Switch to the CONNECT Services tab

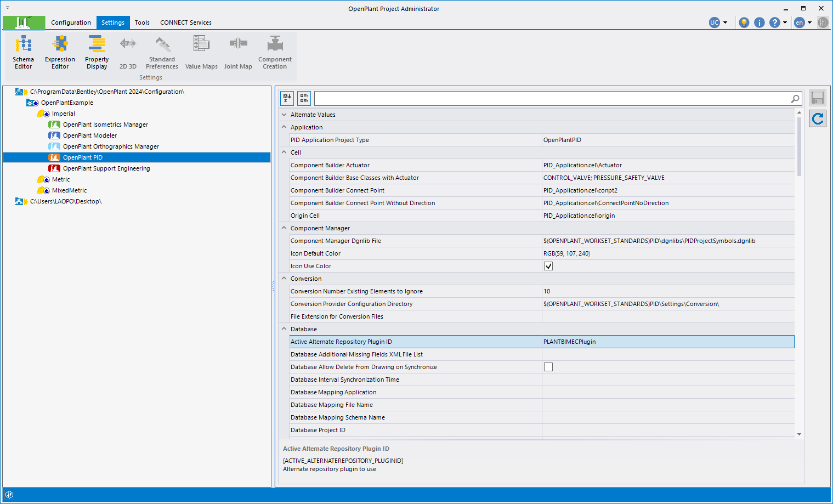coord(185,22)
